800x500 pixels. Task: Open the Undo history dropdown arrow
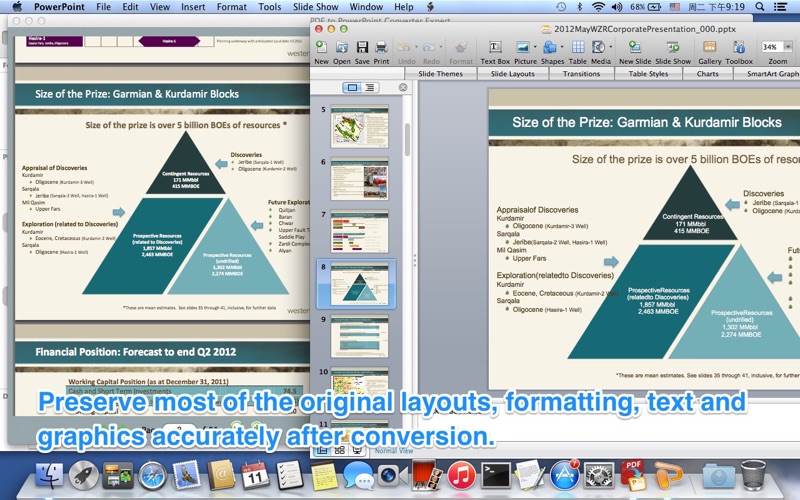[x=416, y=47]
